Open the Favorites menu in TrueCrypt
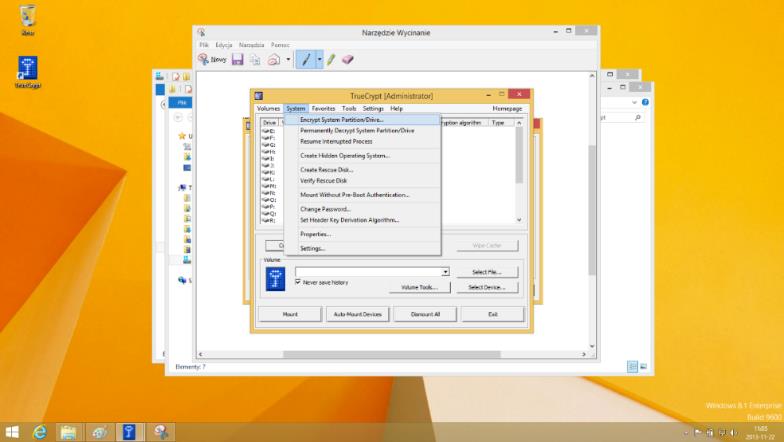The width and height of the screenshot is (784, 442). click(x=324, y=108)
